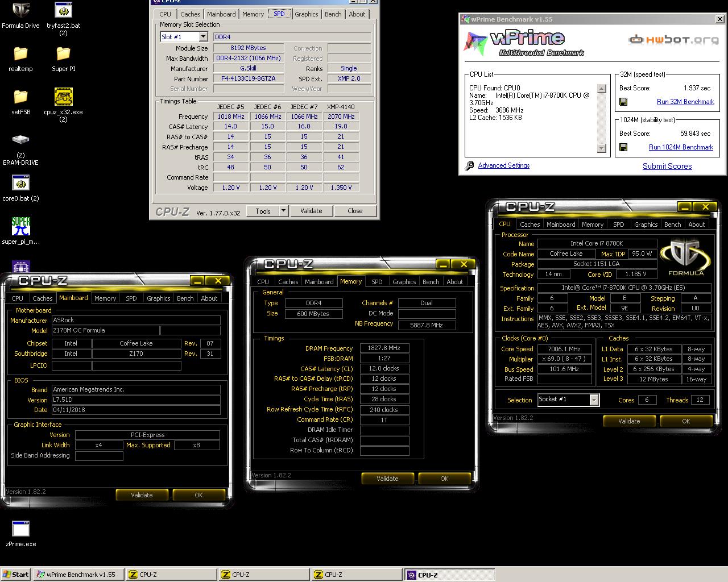This screenshot has height=582, width=728.
Task: Click the save icon under 32M Best Score
Action: click(623, 102)
